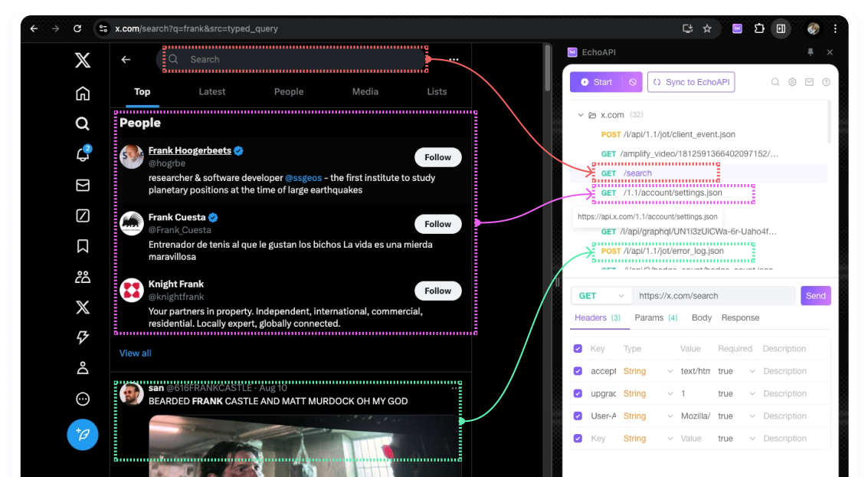868x477 pixels.
Task: Open EchoAPI panel search magnifier icon
Action: tap(775, 82)
